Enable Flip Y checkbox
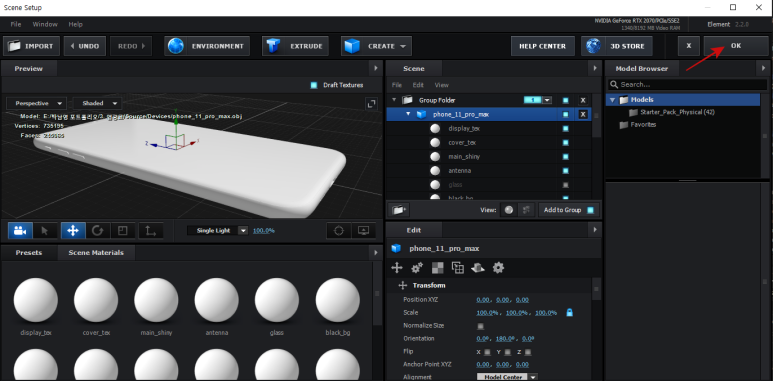The image size is (773, 381). (508, 352)
